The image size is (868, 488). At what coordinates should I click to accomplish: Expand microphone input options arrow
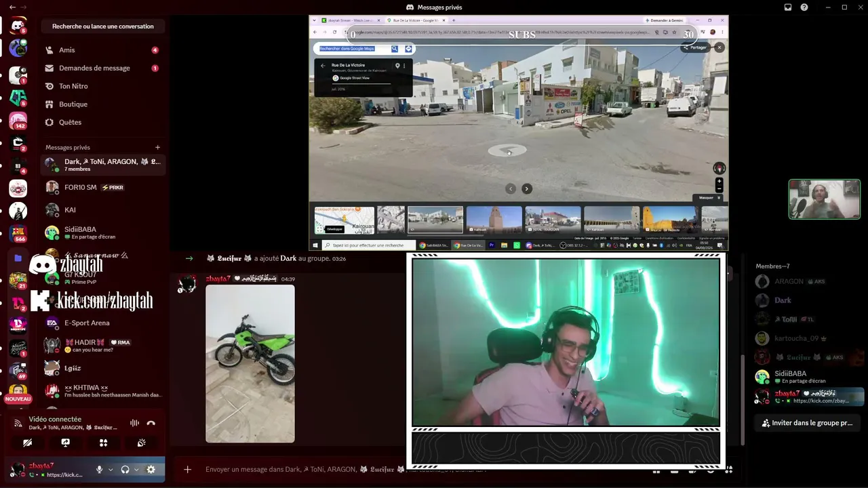111,470
